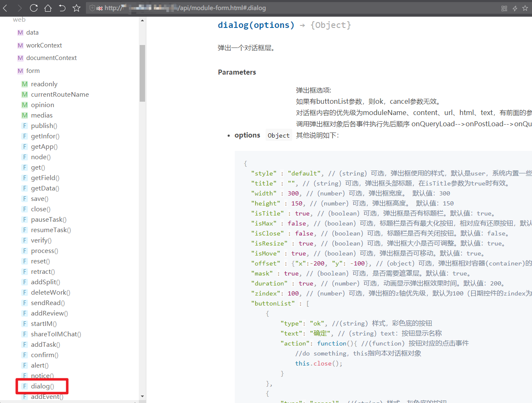The width and height of the screenshot is (532, 403).
Task: Go to the browser home page icon
Action: pyautogui.click(x=48, y=8)
